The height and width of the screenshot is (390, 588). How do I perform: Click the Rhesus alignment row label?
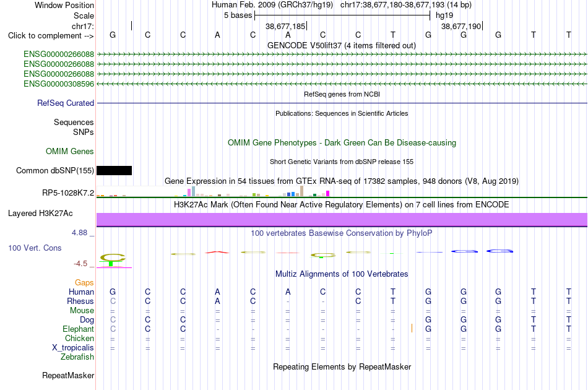pos(80,301)
